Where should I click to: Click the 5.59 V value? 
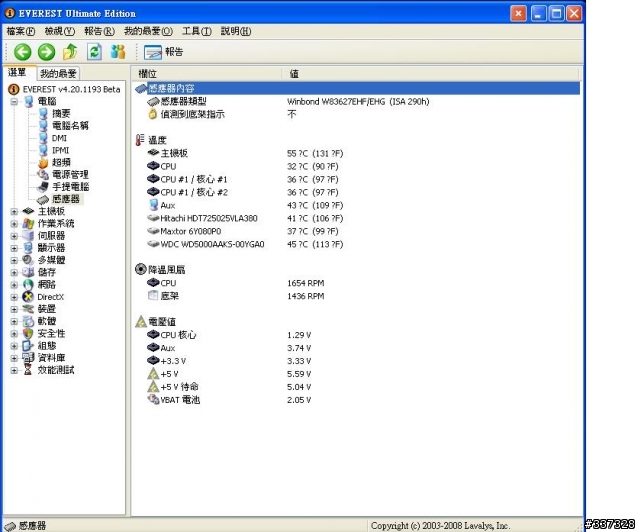299,374
